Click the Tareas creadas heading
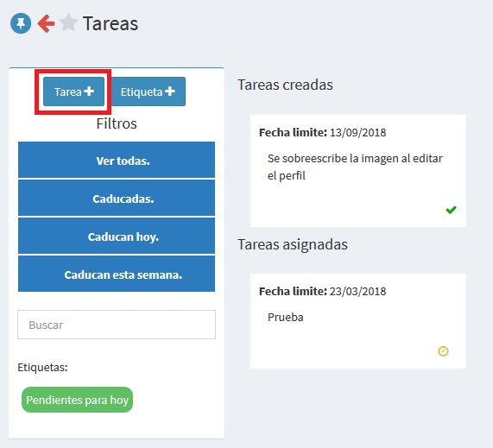 pos(285,85)
